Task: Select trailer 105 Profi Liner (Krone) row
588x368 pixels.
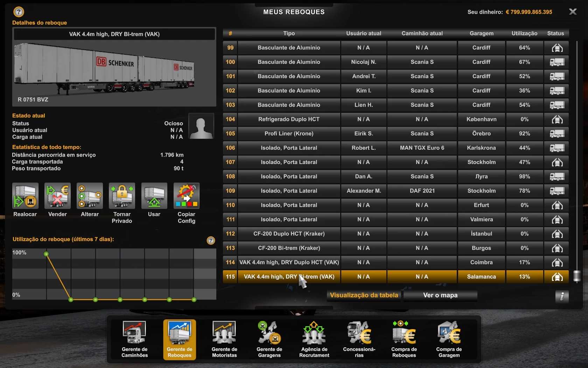Action: pos(289,134)
